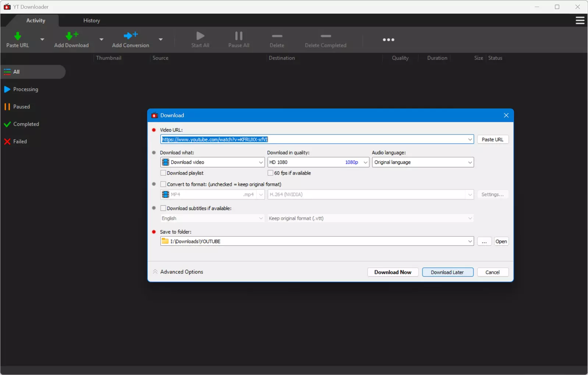The width and height of the screenshot is (588, 375).
Task: Expand Advanced Options
Action: pyautogui.click(x=178, y=272)
